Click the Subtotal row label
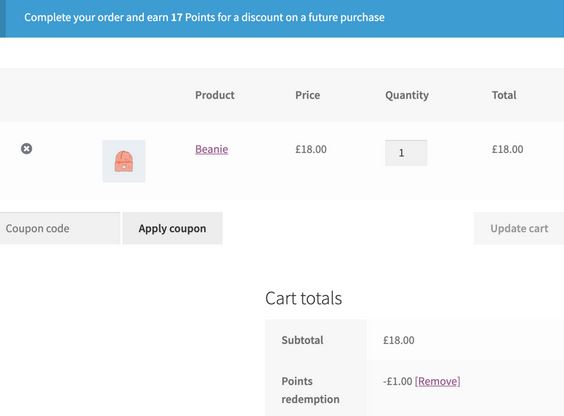Image resolution: width=564 pixels, height=416 pixels. [302, 340]
